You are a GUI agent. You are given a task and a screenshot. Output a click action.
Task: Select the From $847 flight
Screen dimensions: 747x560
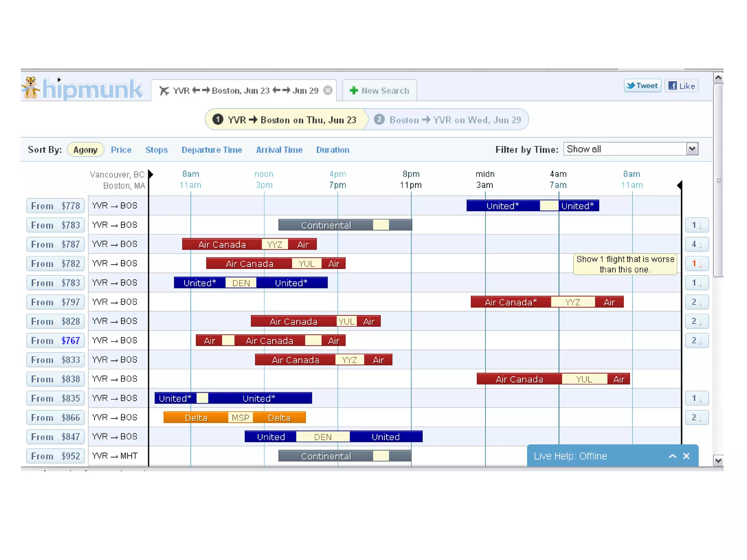coord(55,437)
